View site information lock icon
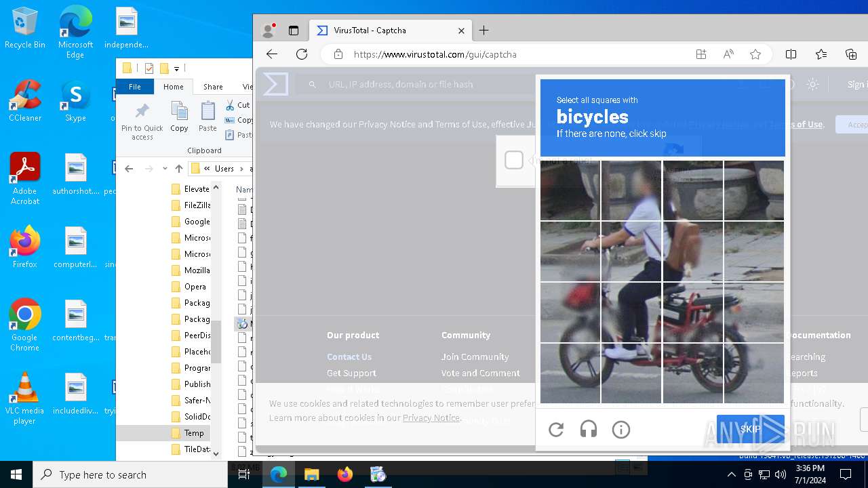The image size is (868, 488). (x=338, y=54)
